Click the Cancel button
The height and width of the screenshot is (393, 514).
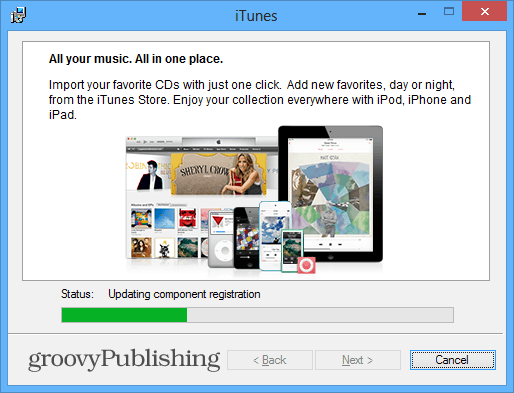pyautogui.click(x=453, y=360)
